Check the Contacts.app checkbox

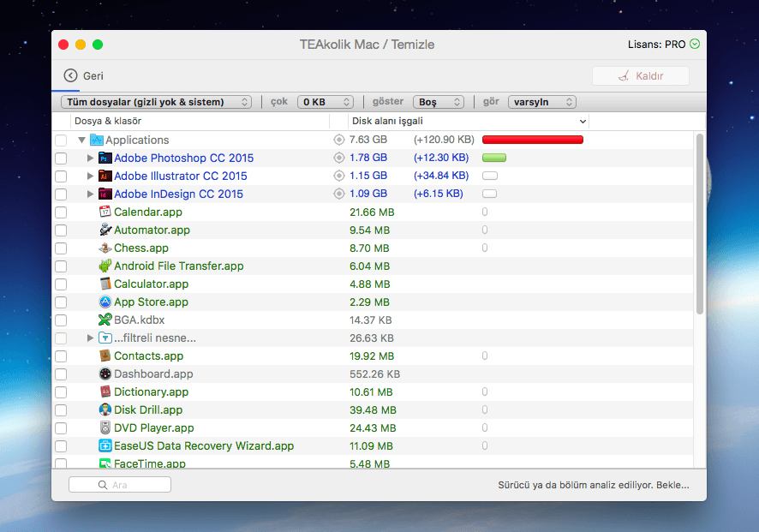click(61, 356)
